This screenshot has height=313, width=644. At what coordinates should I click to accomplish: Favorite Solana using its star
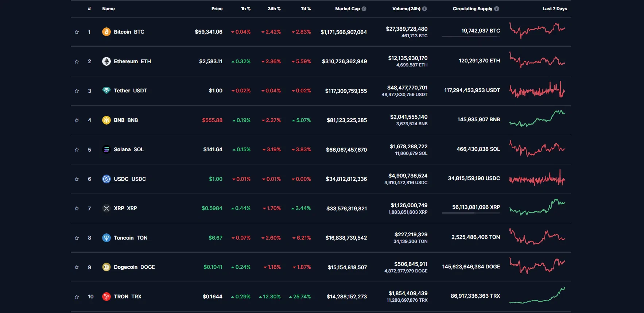pyautogui.click(x=77, y=150)
